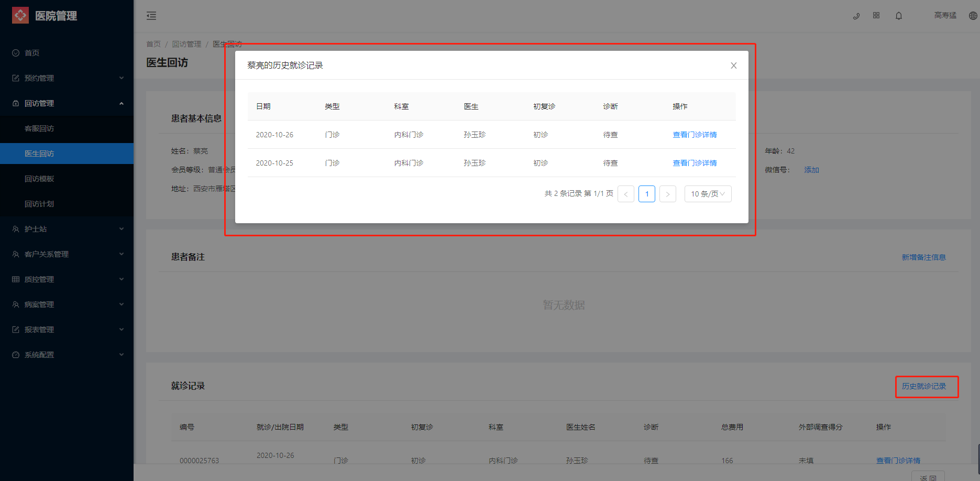Open user menu 高寿猛
This screenshot has height=481, width=980.
tap(945, 16)
